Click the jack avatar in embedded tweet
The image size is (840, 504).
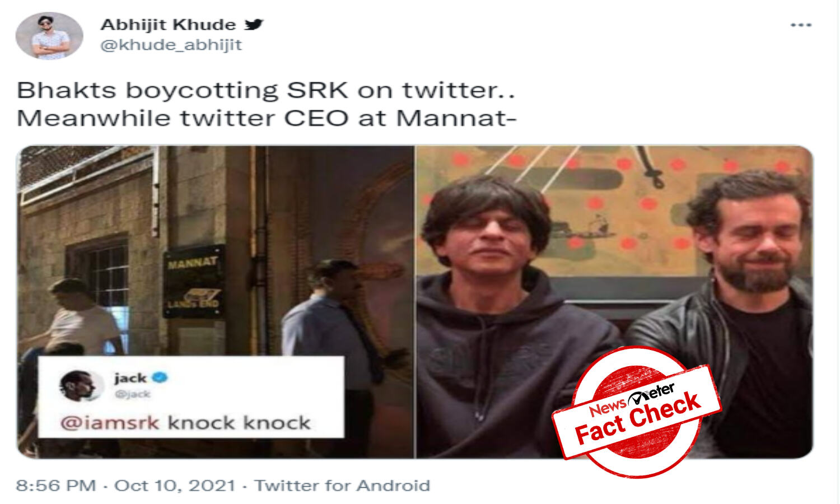click(81, 385)
